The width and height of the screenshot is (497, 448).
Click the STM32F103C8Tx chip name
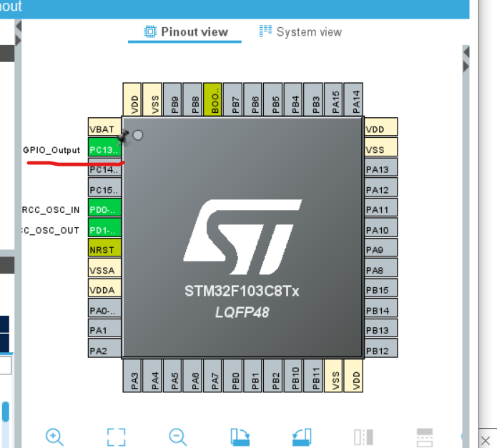(242, 291)
